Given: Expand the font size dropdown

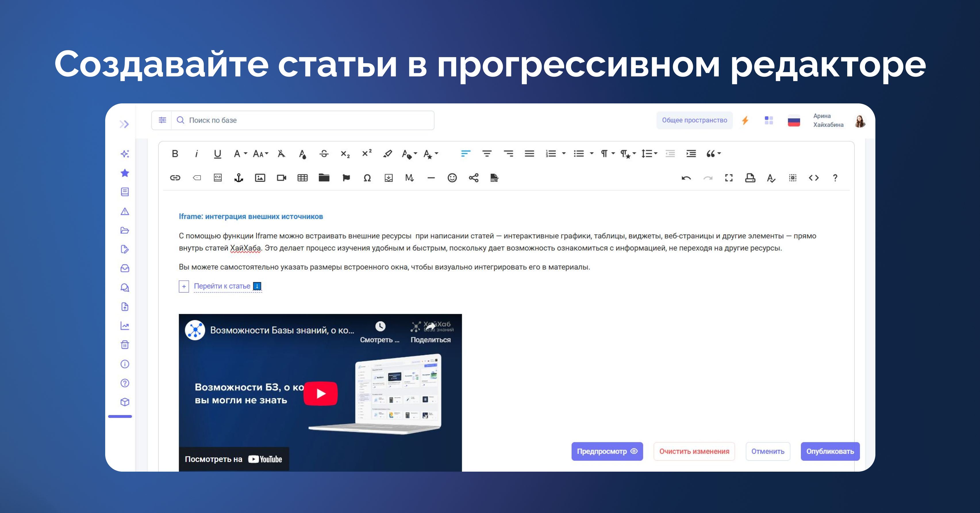Looking at the screenshot, I should pos(261,154).
